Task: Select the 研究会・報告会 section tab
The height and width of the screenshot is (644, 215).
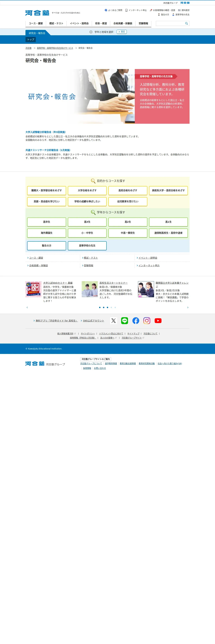Action: pos(37,33)
